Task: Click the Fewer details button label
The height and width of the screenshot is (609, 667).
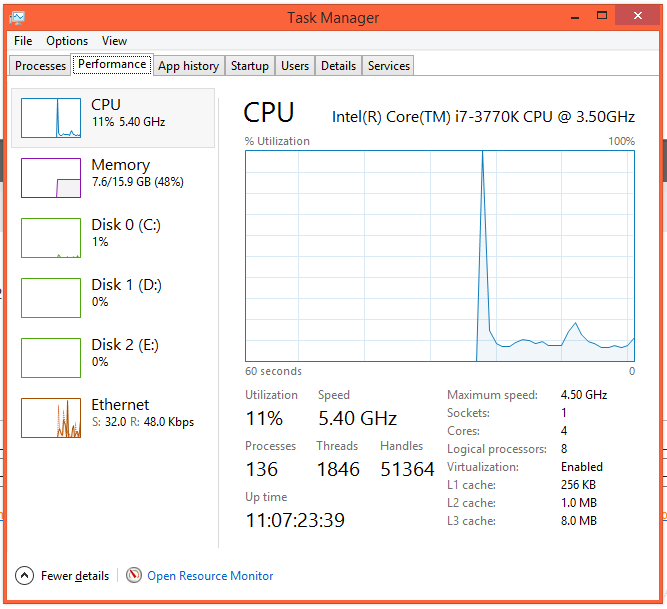Action: (75, 576)
